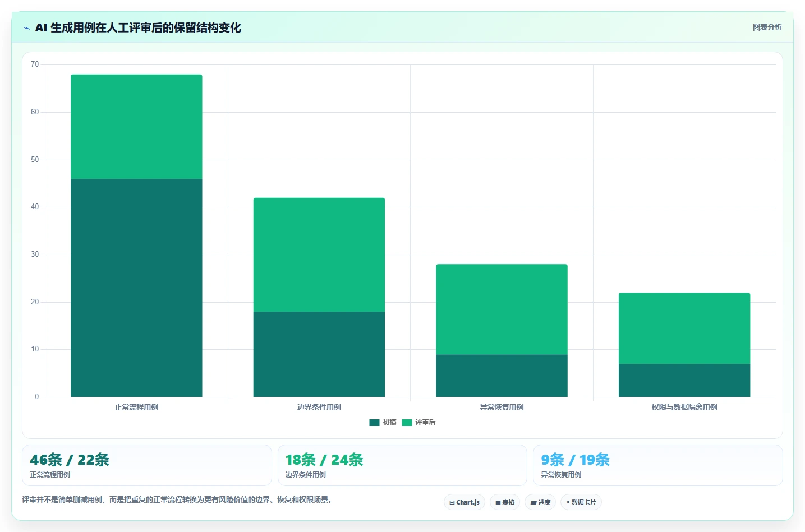Click the dark 初稿 bar segment for 正常流程用例
The image size is (805, 532).
click(136, 288)
